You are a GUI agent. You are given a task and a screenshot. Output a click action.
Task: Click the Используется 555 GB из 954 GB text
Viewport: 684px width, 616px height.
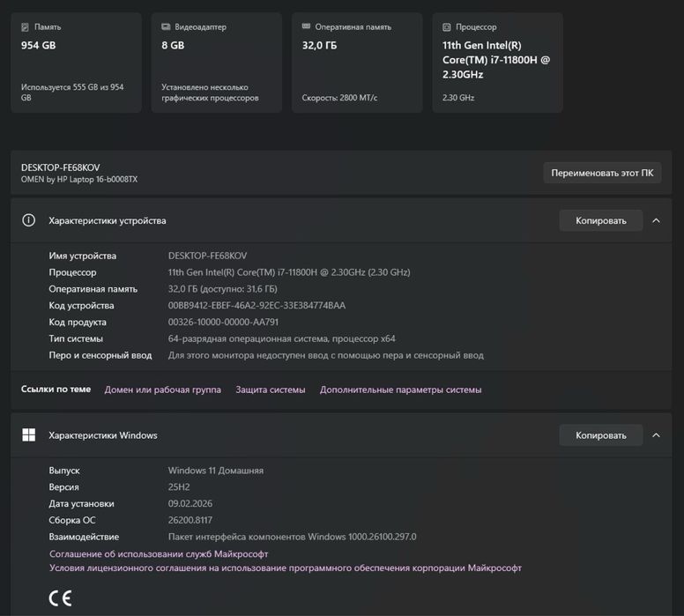point(72,93)
